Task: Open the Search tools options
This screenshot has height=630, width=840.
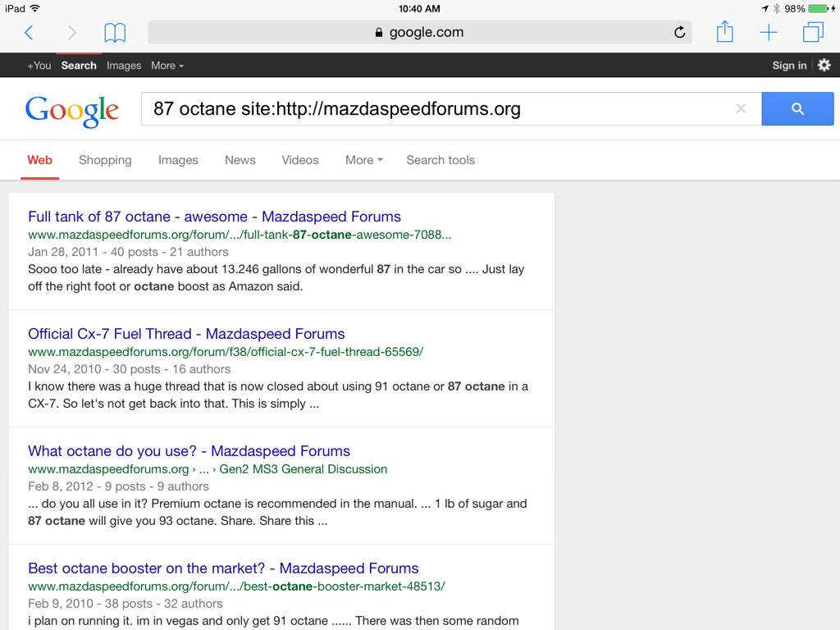Action: point(441,160)
